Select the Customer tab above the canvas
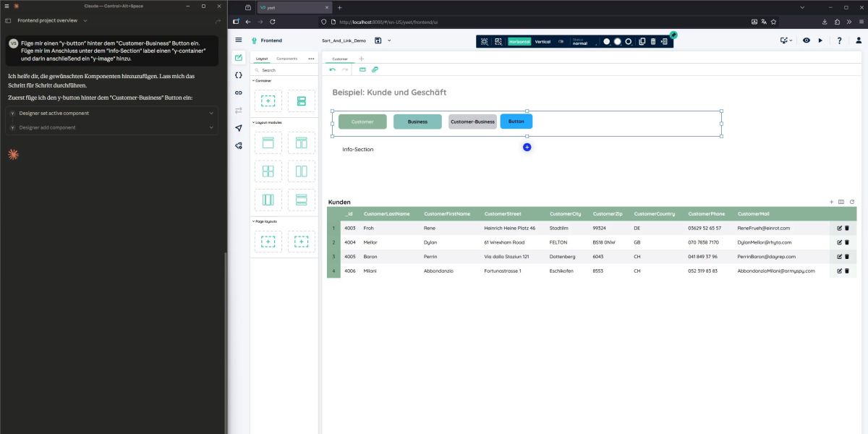The image size is (868, 434). pos(339,57)
